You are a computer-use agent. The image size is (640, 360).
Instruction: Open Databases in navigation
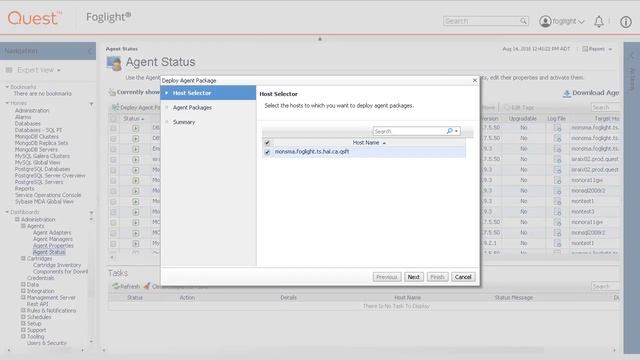28,124
